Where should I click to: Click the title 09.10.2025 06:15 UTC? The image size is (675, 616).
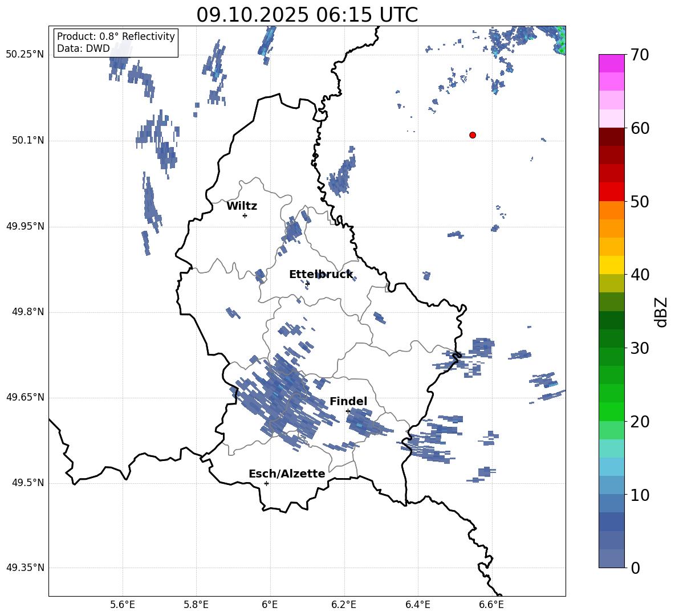click(x=307, y=15)
